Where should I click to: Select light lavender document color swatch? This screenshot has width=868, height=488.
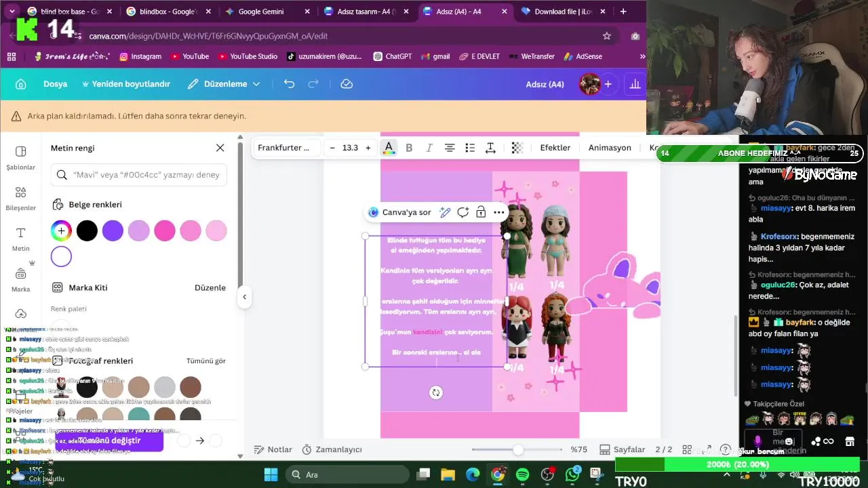click(138, 231)
